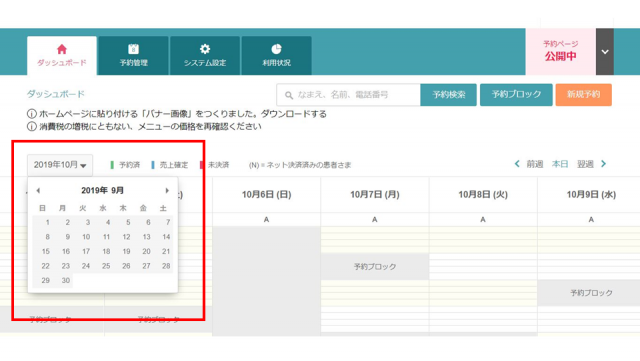The width and height of the screenshot is (640, 361).
Task: Click the 予約検索 button
Action: pos(449,95)
